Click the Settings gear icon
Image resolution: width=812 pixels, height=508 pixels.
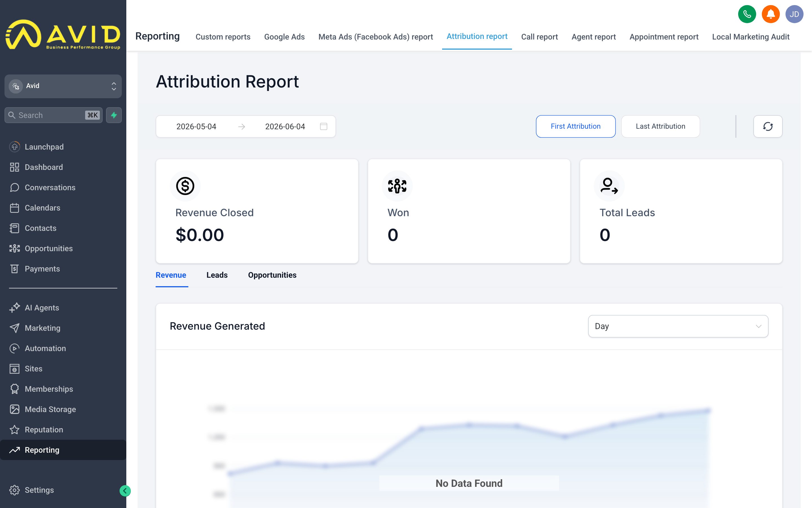pyautogui.click(x=14, y=490)
